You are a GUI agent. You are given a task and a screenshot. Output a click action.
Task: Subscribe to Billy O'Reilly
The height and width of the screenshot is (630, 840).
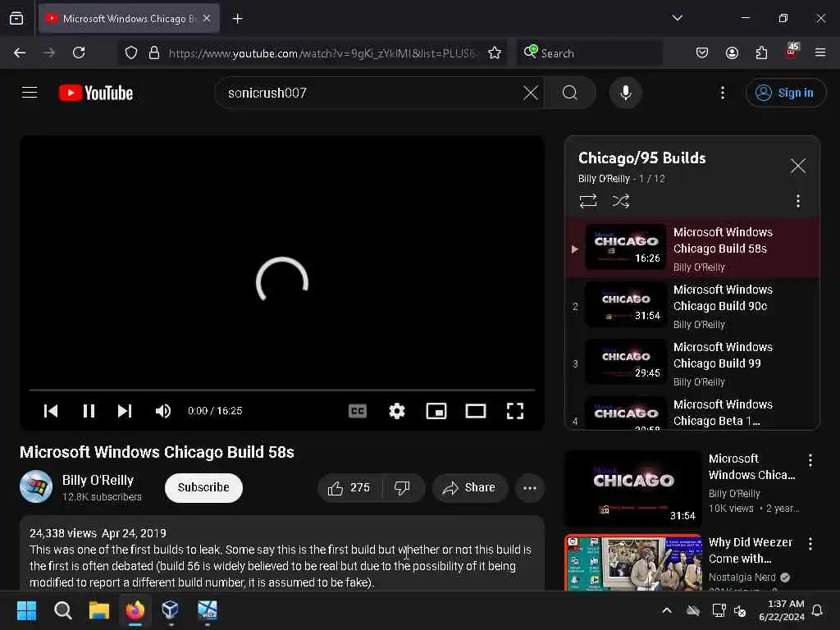pyautogui.click(x=203, y=487)
